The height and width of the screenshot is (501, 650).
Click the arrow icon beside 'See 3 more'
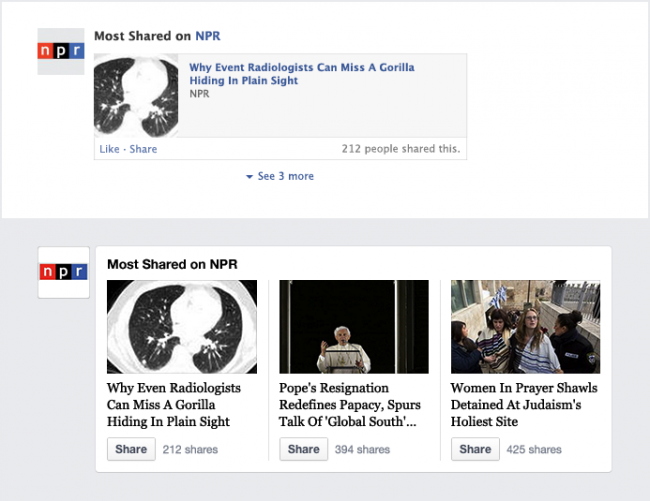coord(249,177)
